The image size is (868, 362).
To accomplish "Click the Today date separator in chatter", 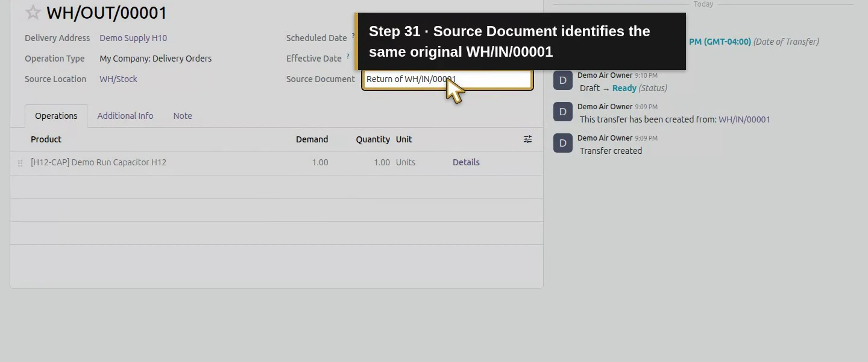I will coord(703,4).
